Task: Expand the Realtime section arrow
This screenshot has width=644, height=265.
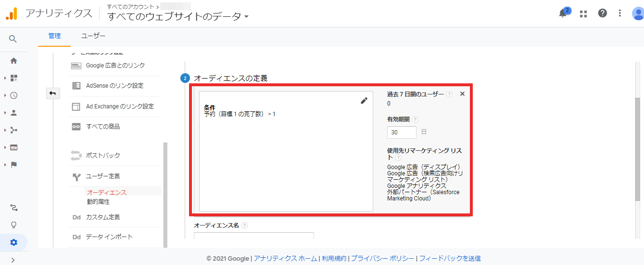Action: click(5, 95)
